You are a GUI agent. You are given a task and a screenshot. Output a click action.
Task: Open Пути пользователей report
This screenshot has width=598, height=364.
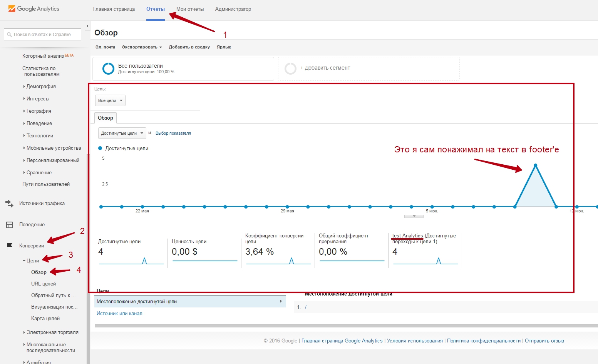pyautogui.click(x=46, y=184)
